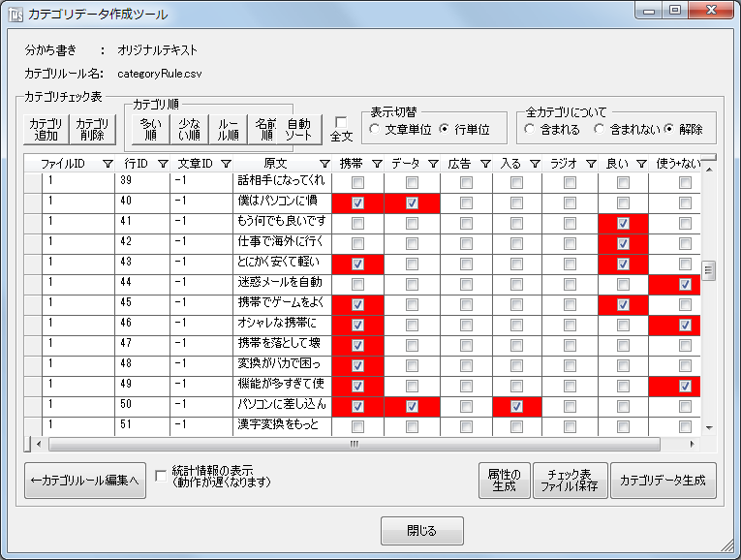Sort categories by 多い順
The image size is (741, 560).
click(x=150, y=129)
